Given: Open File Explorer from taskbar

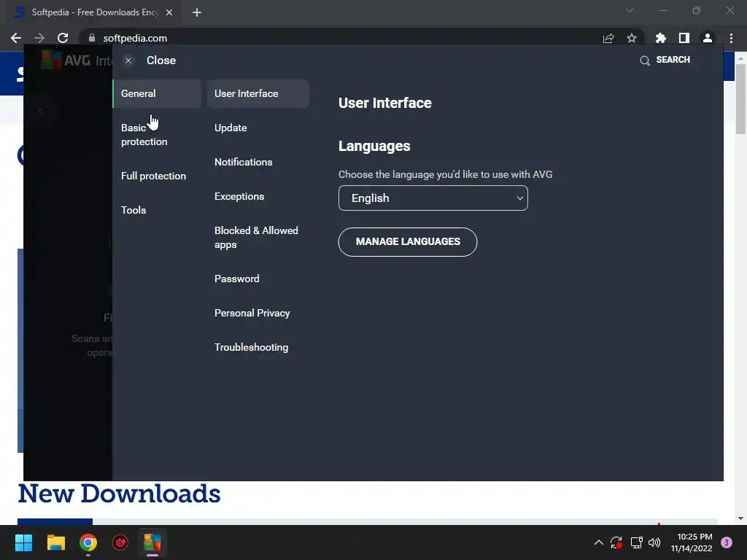Looking at the screenshot, I should pyautogui.click(x=55, y=542).
